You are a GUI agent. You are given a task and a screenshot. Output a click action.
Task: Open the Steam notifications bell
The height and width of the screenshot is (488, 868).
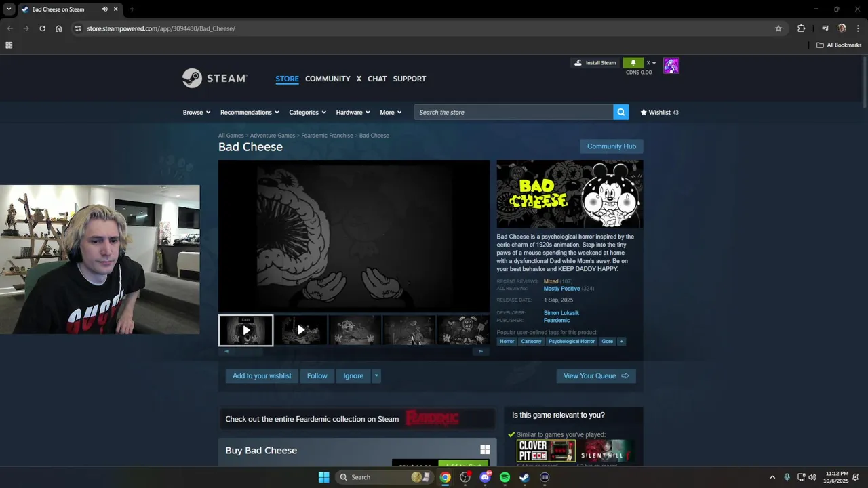click(x=633, y=63)
